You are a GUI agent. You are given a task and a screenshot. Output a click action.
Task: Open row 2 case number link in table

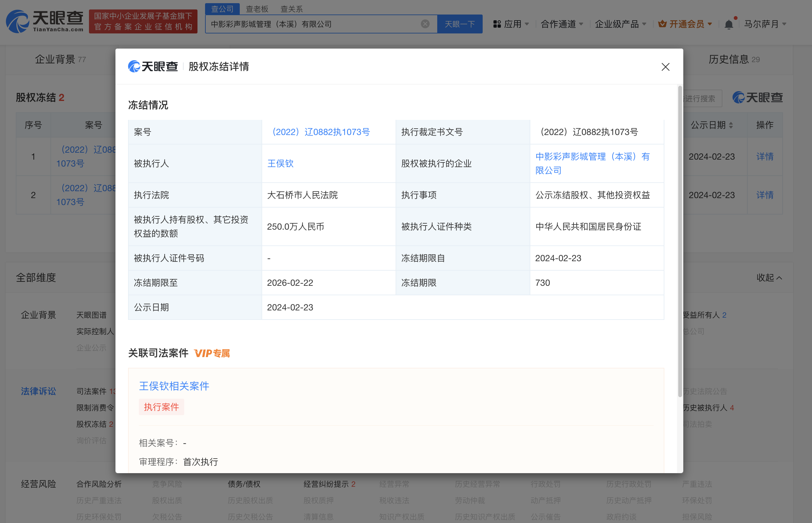(86, 195)
